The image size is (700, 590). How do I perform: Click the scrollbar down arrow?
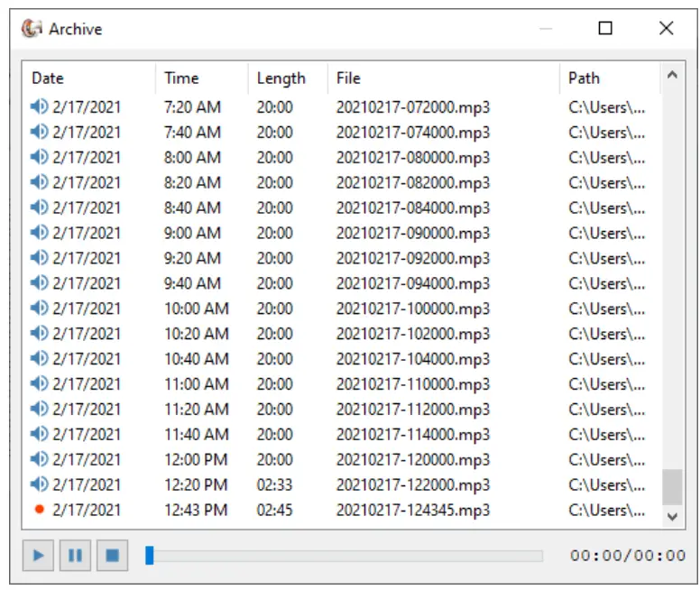[x=672, y=517]
